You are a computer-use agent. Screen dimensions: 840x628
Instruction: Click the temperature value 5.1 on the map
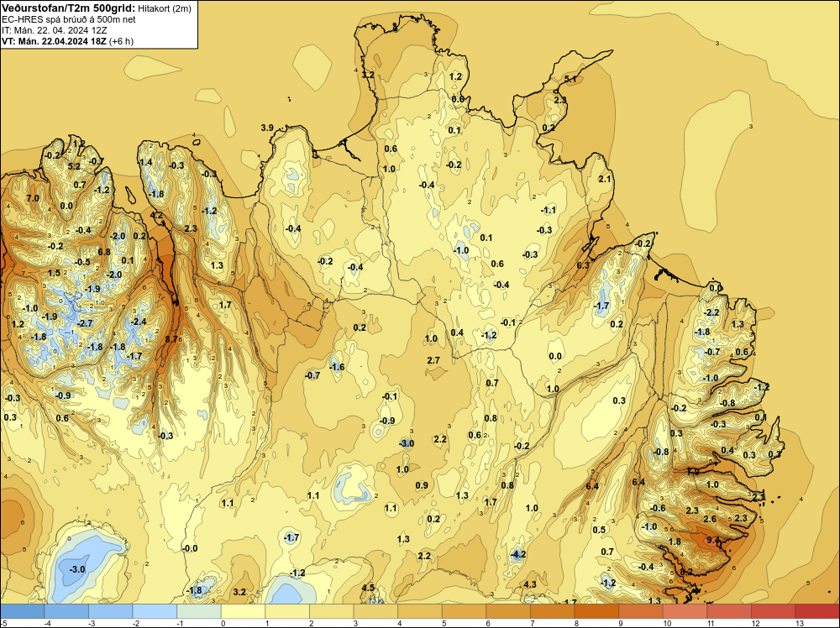pos(570,79)
